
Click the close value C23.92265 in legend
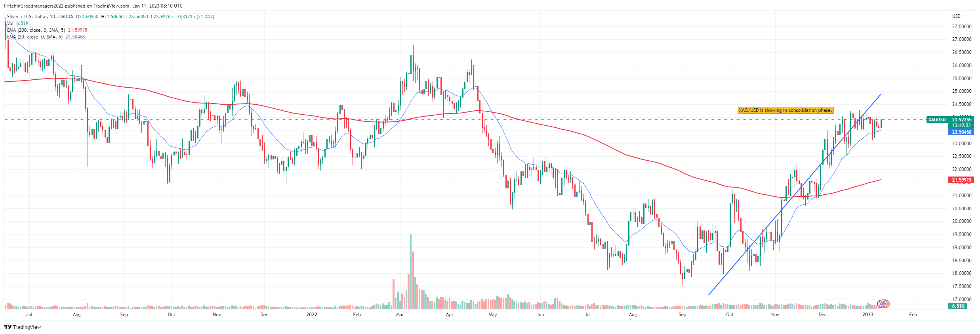(x=162, y=17)
